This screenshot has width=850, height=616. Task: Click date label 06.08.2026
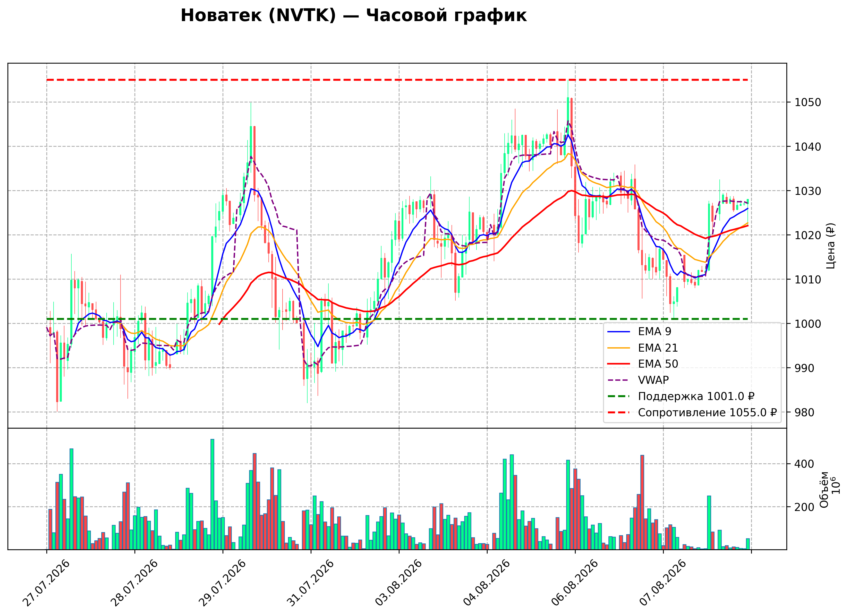574,583
